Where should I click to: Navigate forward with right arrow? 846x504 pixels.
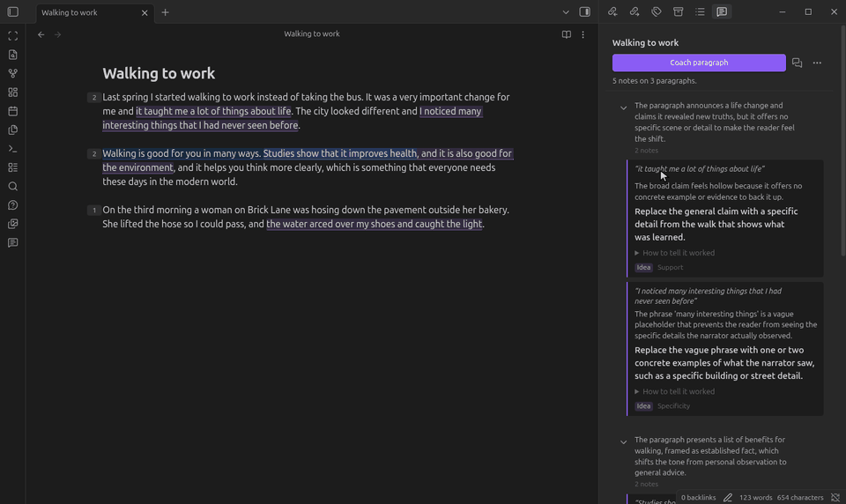(x=58, y=34)
